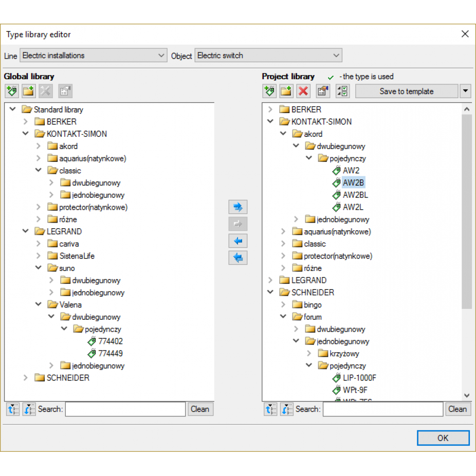
Task: Click Project library scrollbar down arrow
Action: tap(467, 396)
